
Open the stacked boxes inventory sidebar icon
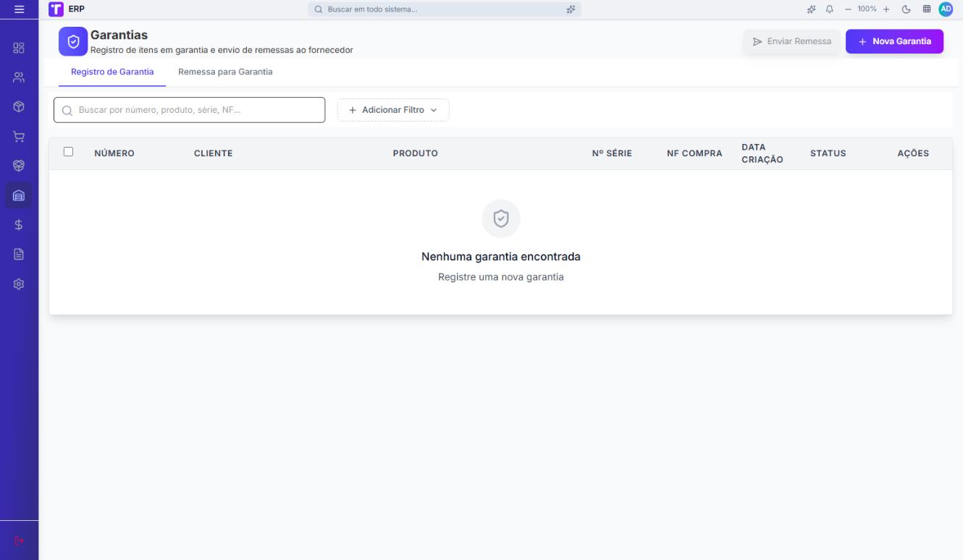pyautogui.click(x=19, y=166)
